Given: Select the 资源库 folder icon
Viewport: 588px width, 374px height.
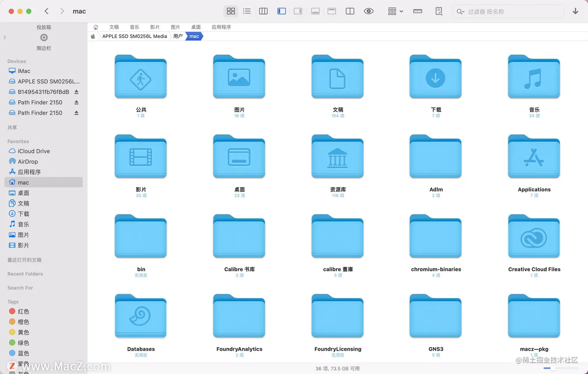Looking at the screenshot, I should click(x=338, y=156).
